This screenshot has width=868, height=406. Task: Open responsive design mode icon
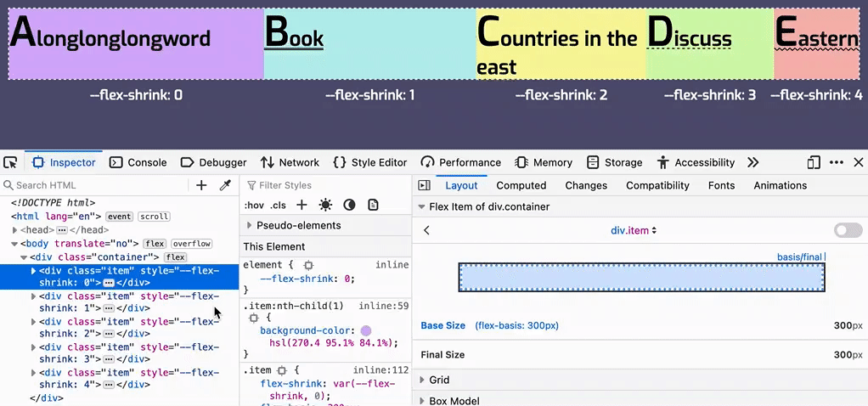[814, 162]
